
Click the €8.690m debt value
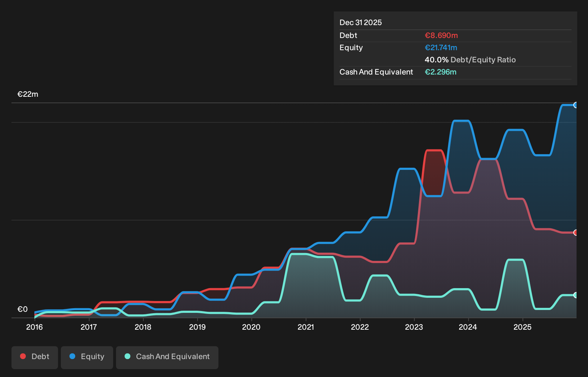[x=441, y=35]
